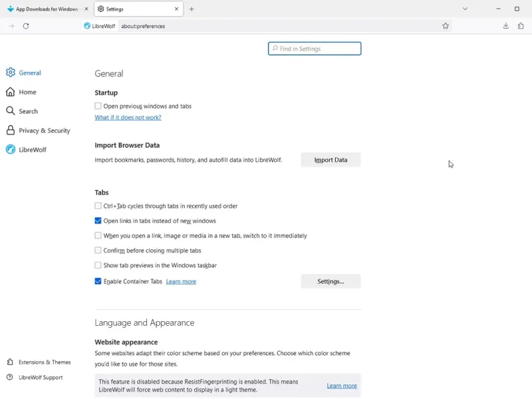Go to Home settings in sidebar
532x399 pixels.
27,92
